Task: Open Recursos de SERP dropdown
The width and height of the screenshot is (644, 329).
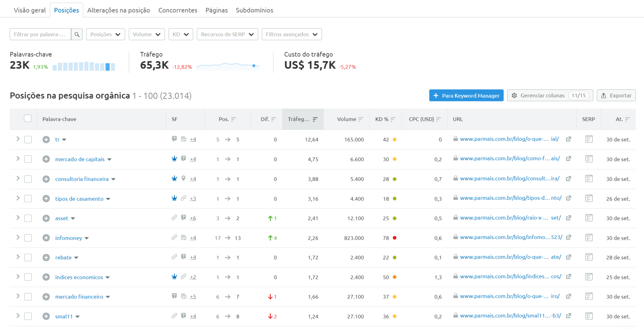Action: pyautogui.click(x=227, y=34)
